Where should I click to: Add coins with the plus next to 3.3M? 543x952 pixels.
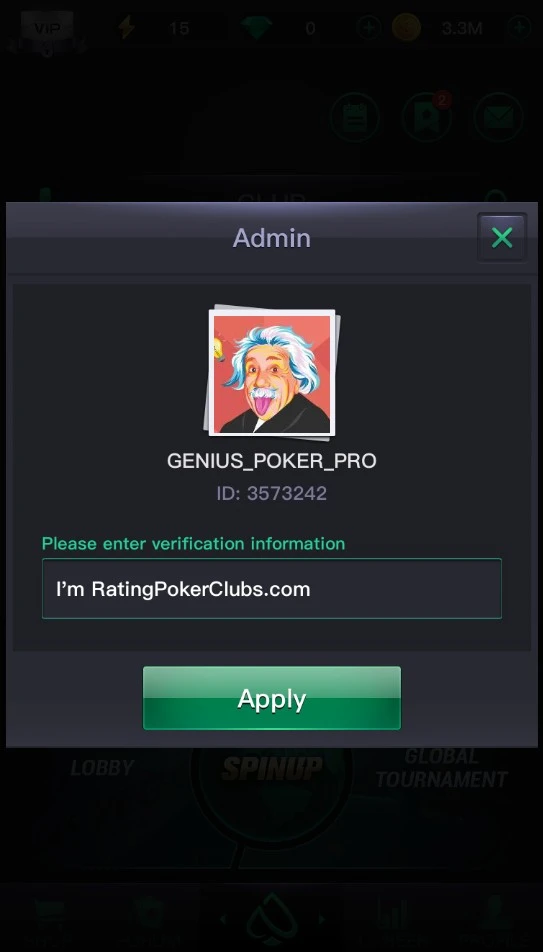coord(520,28)
